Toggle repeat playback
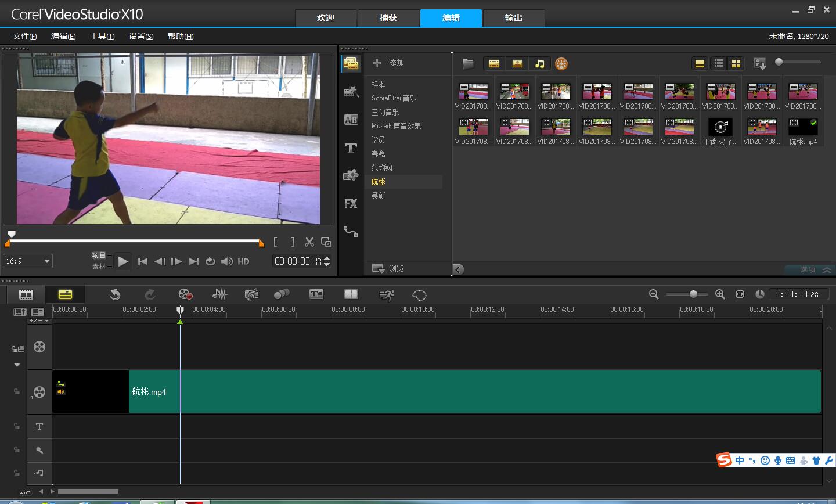The image size is (836, 504). tap(210, 261)
